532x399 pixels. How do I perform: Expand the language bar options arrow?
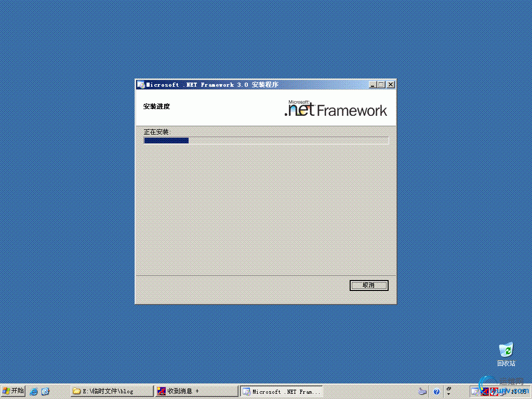click(448, 394)
